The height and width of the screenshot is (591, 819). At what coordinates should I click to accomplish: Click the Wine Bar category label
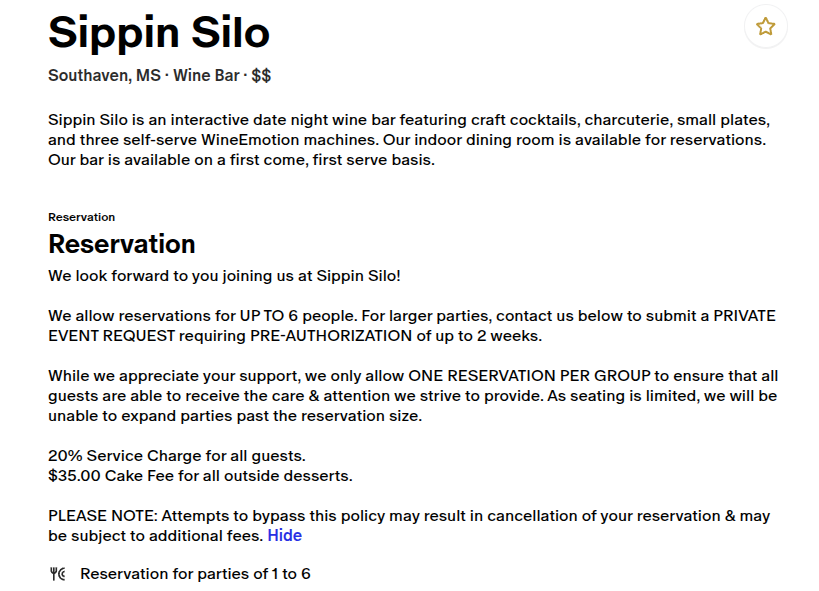206,75
